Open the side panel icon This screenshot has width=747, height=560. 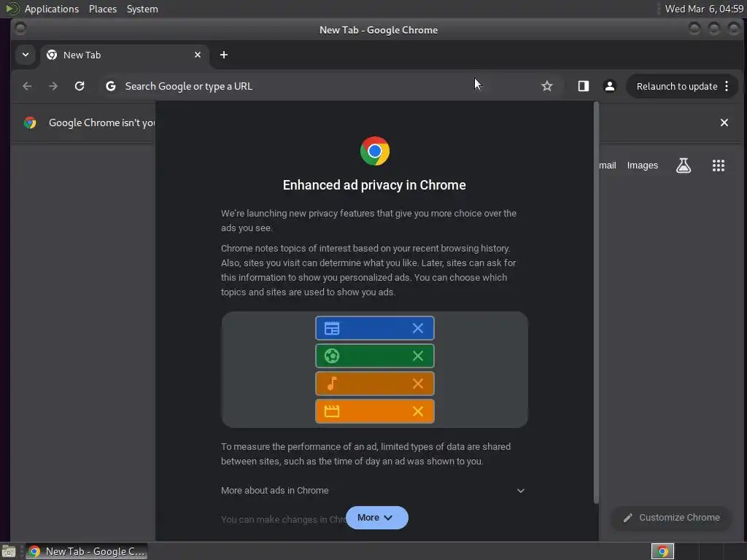584,86
